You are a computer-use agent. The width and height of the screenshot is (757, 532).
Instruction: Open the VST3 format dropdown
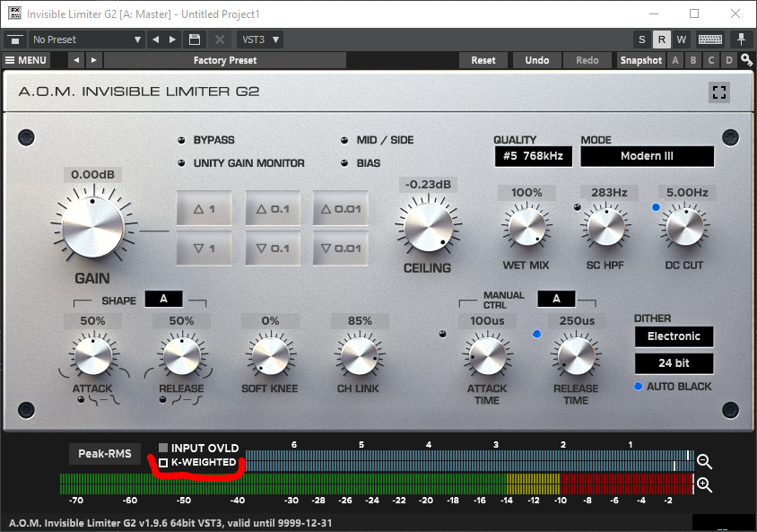click(260, 39)
